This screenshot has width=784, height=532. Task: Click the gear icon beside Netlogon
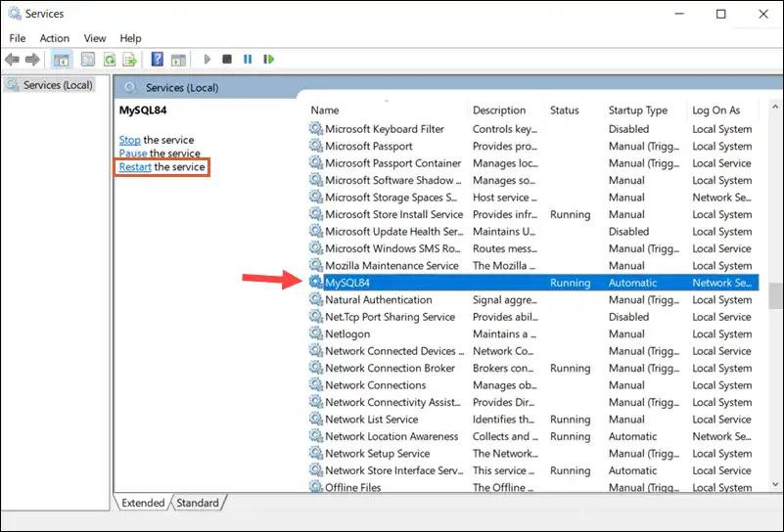(x=315, y=333)
